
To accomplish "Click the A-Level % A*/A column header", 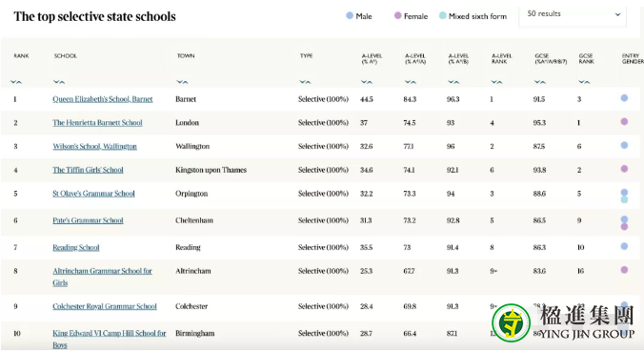I will (415, 59).
